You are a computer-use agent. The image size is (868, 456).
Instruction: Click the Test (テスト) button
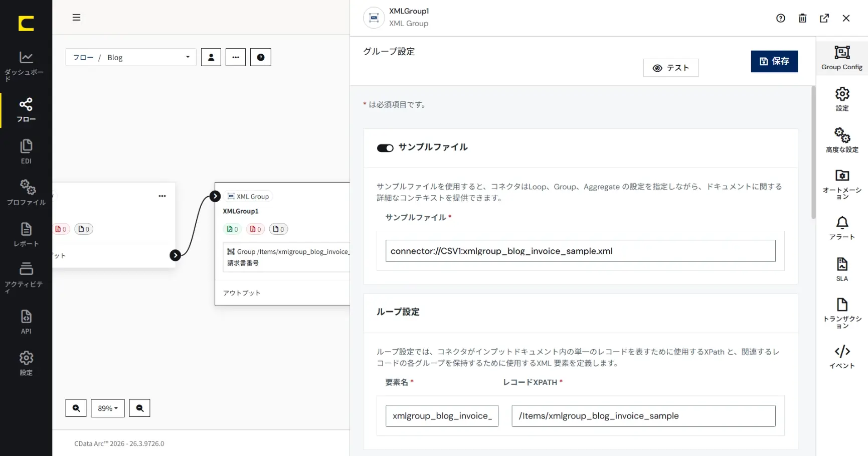tap(671, 68)
